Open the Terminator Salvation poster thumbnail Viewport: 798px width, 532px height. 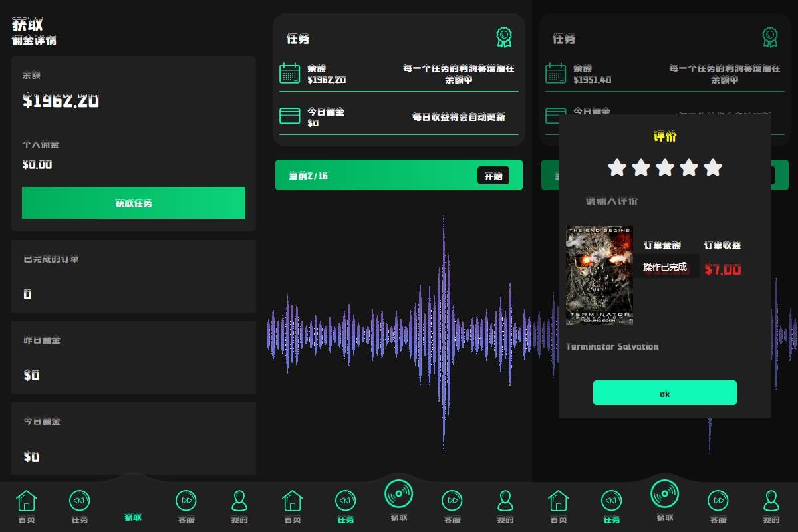tap(599, 275)
